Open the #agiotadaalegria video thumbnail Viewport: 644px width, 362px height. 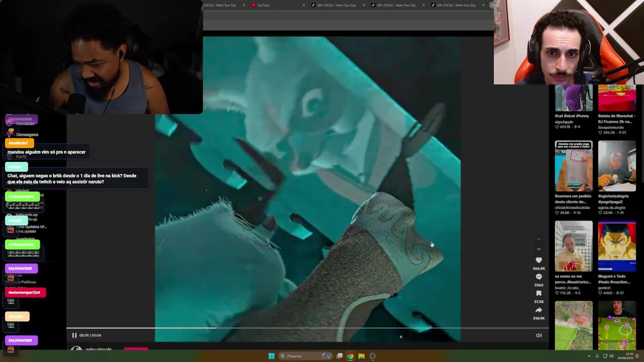pyautogui.click(x=617, y=166)
